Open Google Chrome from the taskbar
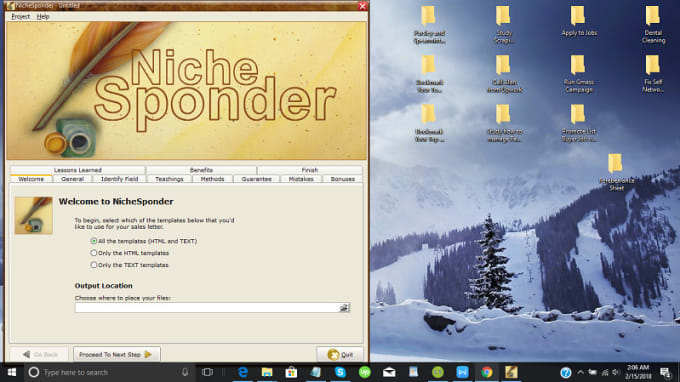The image size is (680, 382). coord(487,372)
